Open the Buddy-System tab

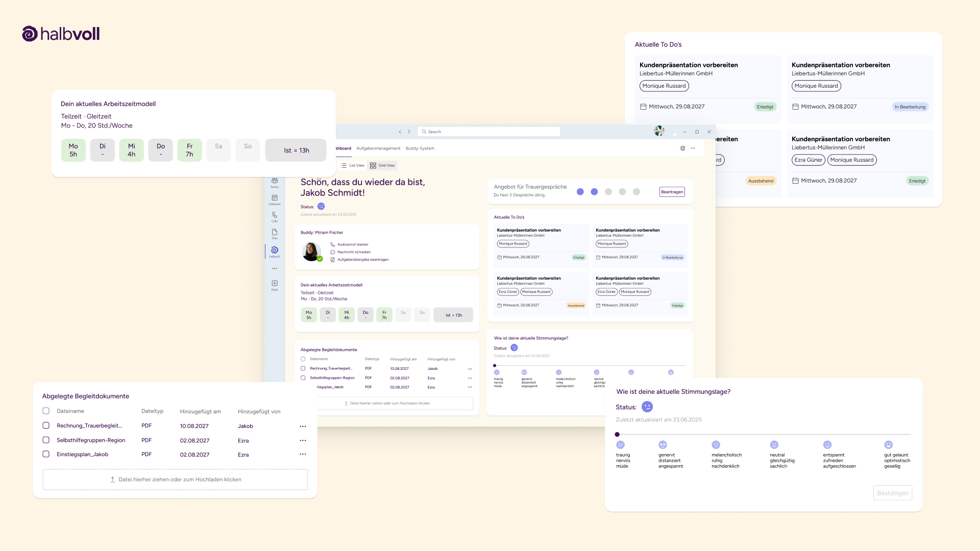point(420,148)
